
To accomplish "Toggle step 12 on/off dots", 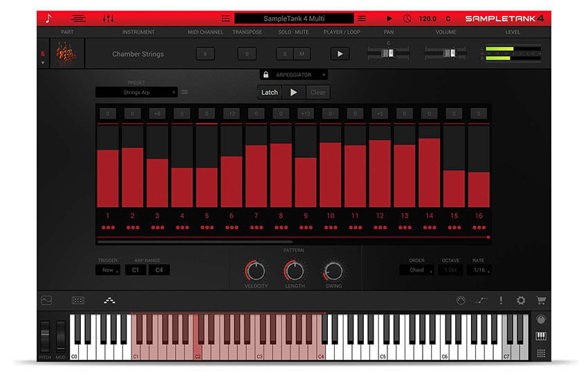I will point(380,228).
